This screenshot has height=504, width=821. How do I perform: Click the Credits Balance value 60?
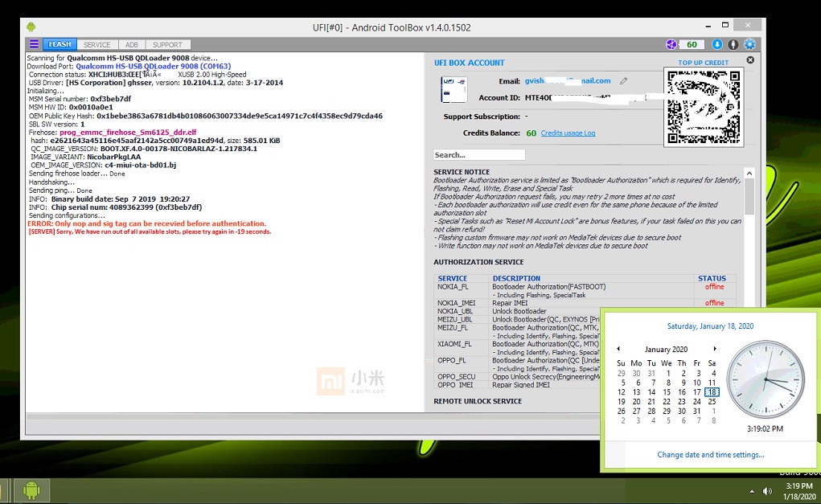(531, 133)
